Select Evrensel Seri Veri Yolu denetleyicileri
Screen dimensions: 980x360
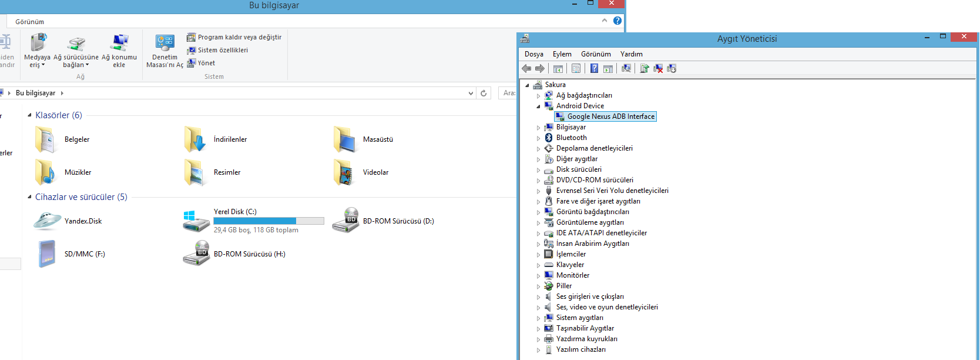(x=612, y=191)
